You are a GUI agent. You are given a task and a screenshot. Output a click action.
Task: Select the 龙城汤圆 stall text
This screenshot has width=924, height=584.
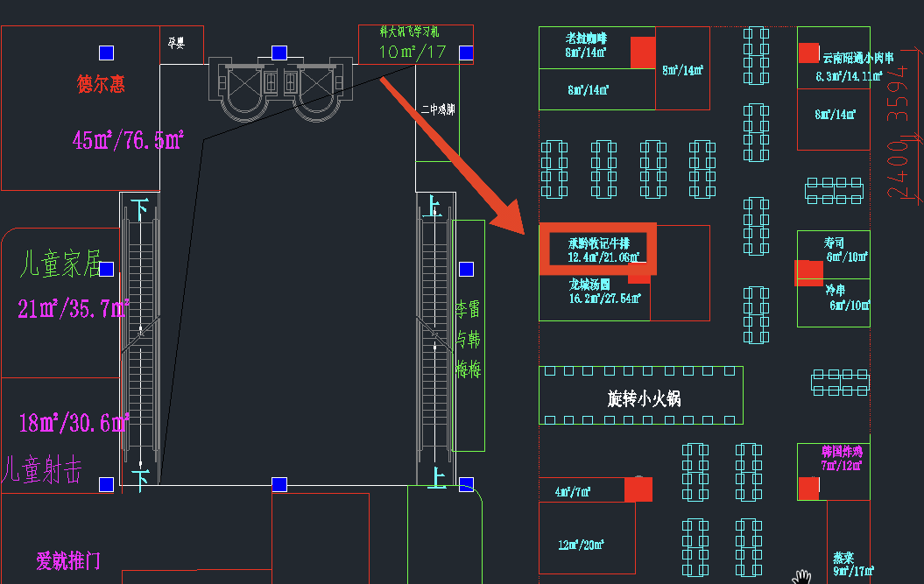589,285
